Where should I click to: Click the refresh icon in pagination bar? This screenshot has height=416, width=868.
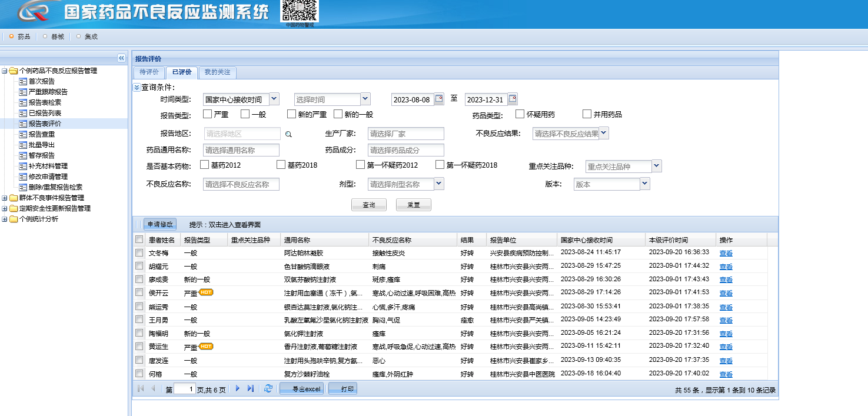coord(268,388)
